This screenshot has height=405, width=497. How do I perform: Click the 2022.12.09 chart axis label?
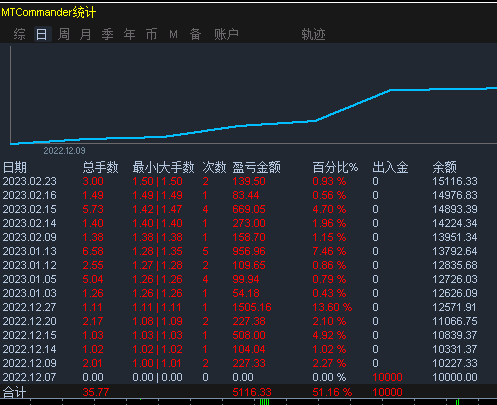point(64,151)
